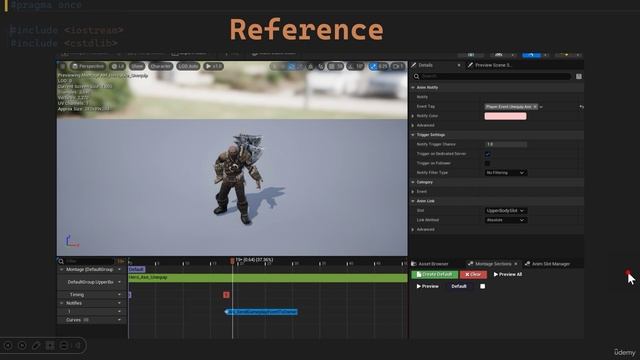Select the green Hero_Axe_Unequip animation segment
The image size is (640, 360).
[x=268, y=278]
